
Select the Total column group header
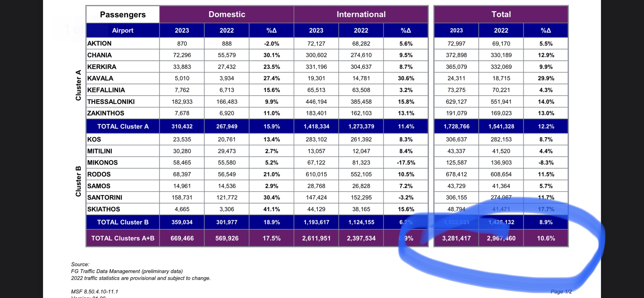coord(501,14)
